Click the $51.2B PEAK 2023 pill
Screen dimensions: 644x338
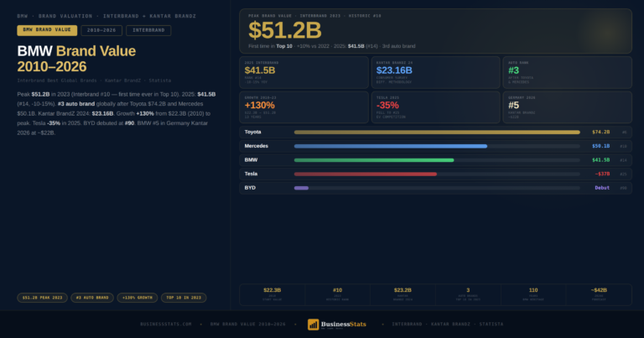tap(42, 298)
